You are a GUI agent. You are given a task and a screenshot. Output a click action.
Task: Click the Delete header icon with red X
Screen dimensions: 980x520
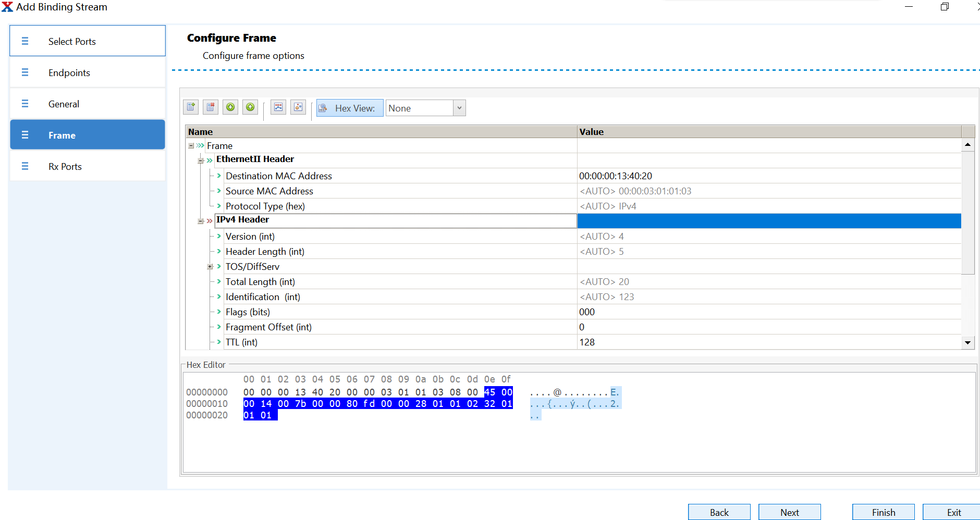[x=211, y=107]
